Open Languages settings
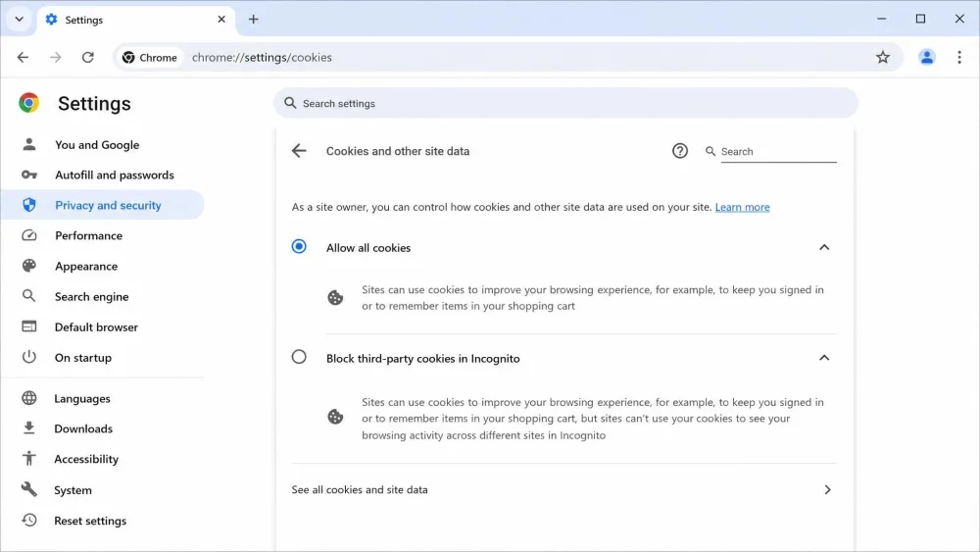 pos(82,399)
